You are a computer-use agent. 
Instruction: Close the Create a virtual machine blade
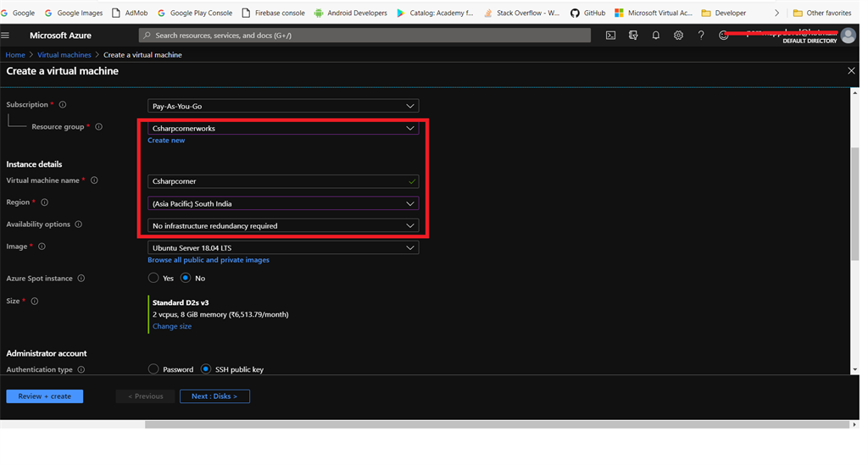(x=851, y=71)
